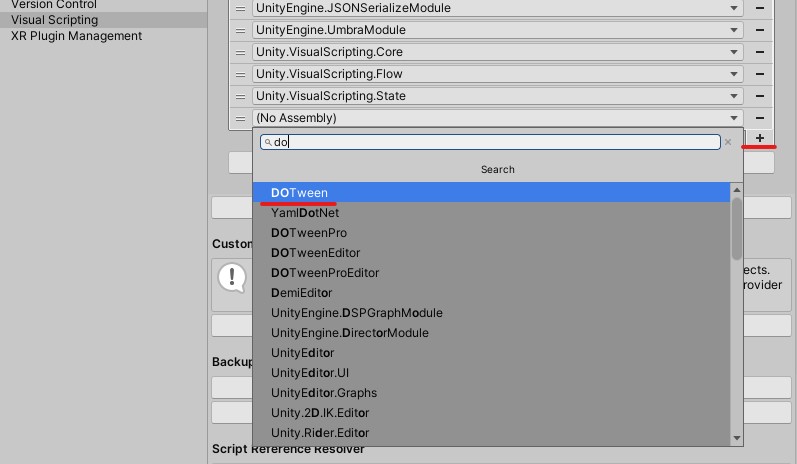
Task: Pick DOTweenProEditor from results
Action: [492, 273]
